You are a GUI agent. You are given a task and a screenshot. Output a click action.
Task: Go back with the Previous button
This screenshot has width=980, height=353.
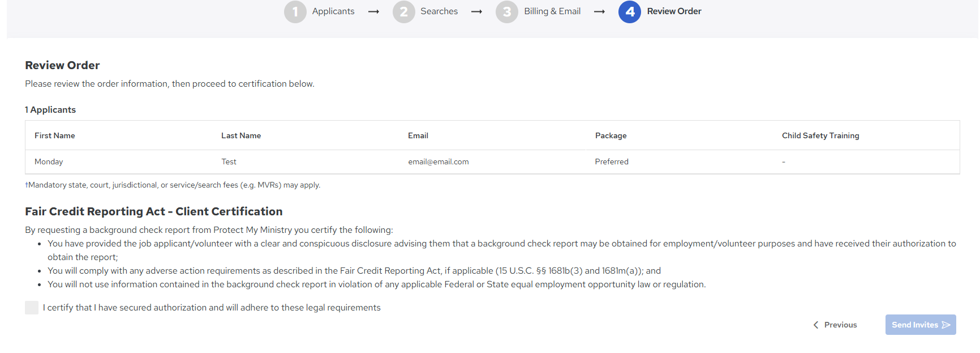click(835, 325)
